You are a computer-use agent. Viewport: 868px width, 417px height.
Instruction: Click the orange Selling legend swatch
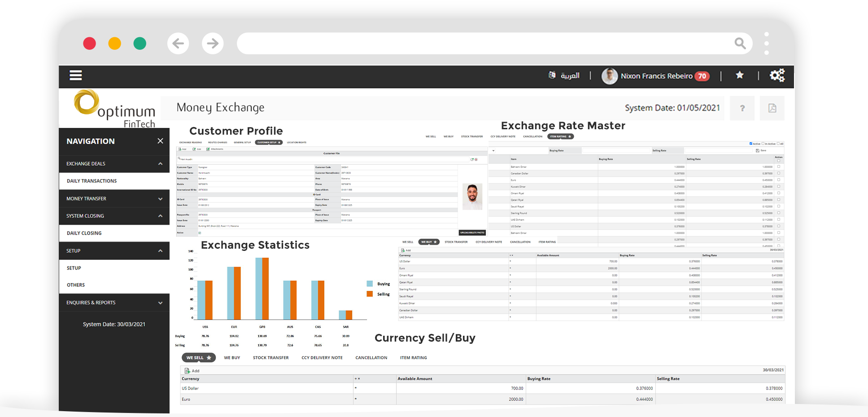tap(370, 294)
